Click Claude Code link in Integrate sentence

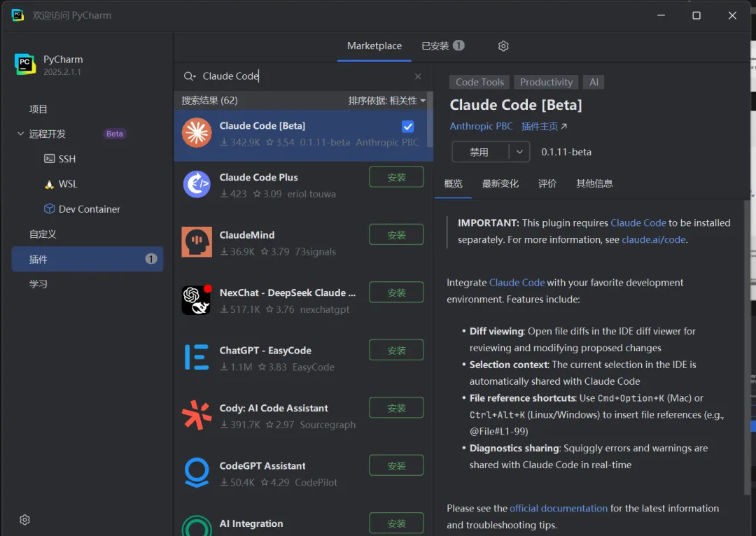pos(517,283)
